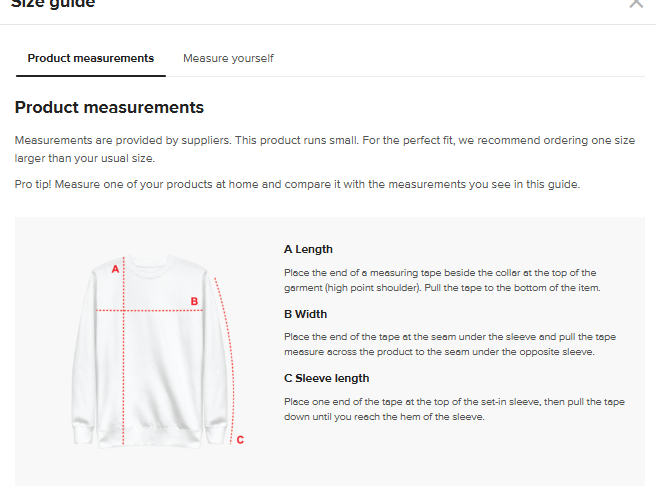This screenshot has height=492, width=656.
Task: Click the red C marker beside sleeve
Action: click(x=240, y=439)
